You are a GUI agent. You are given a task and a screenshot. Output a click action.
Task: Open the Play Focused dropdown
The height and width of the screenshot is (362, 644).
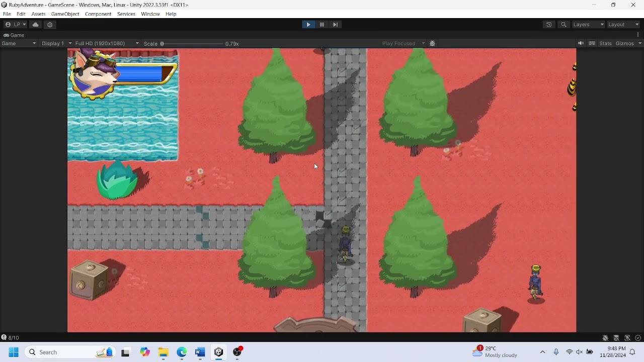point(404,43)
